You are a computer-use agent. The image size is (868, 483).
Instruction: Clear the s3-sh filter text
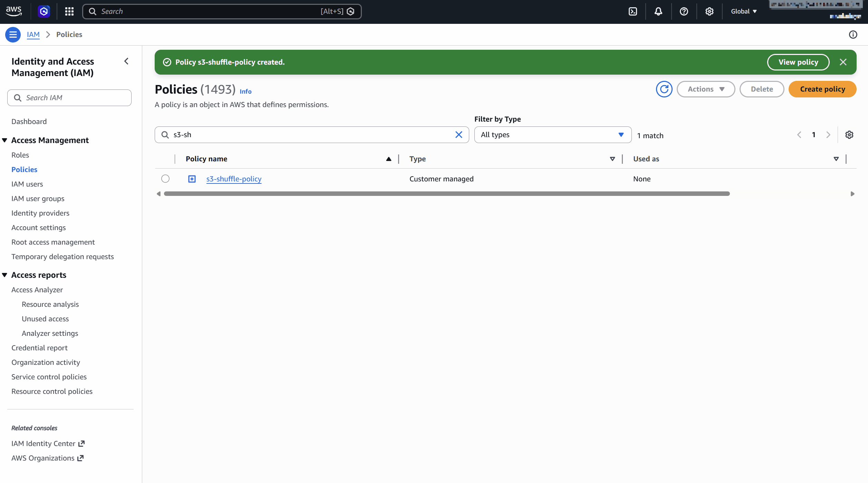pos(459,135)
